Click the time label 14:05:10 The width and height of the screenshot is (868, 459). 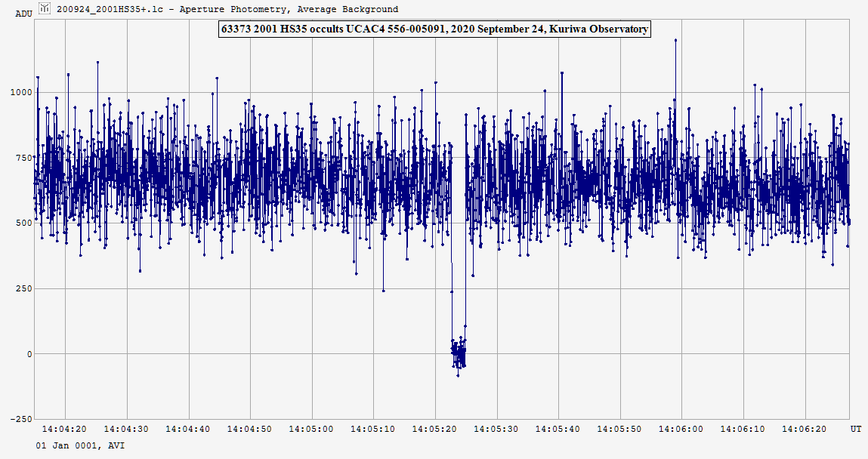pyautogui.click(x=374, y=429)
